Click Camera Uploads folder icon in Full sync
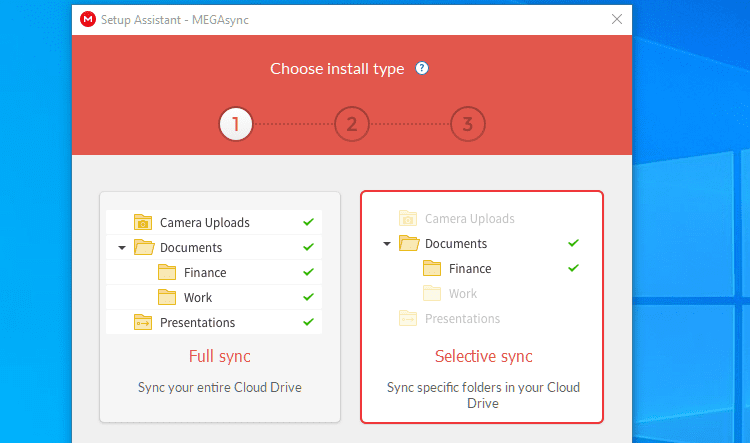This screenshot has width=750, height=443. coord(143,222)
